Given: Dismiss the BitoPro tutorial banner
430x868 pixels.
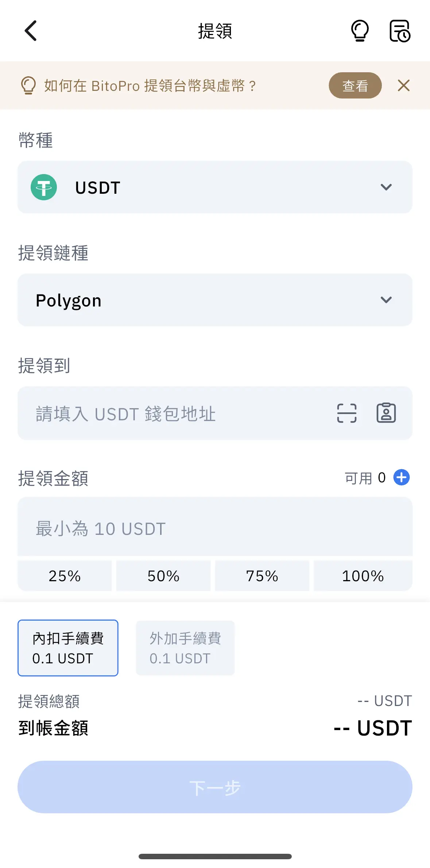Looking at the screenshot, I should click(x=403, y=86).
